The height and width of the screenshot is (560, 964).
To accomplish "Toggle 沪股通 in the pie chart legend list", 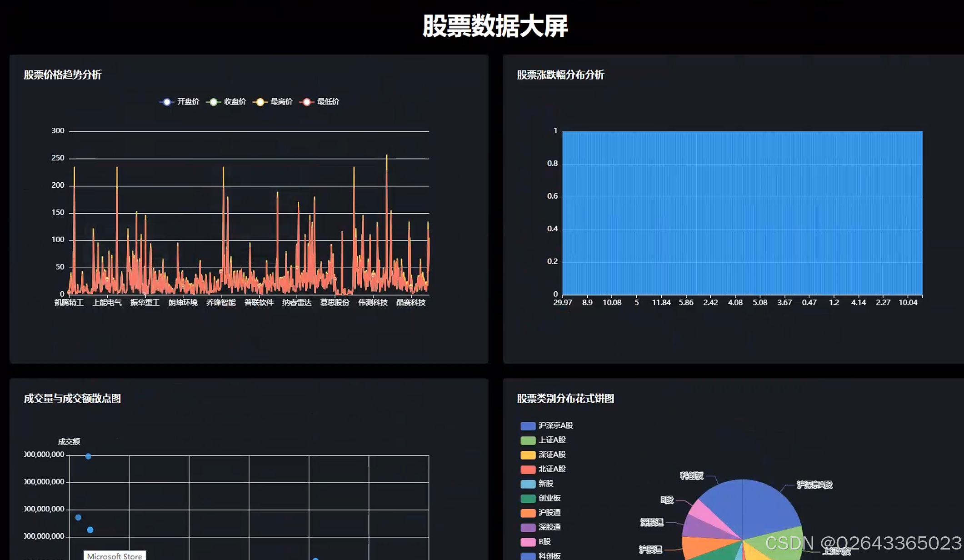I will coord(541,513).
